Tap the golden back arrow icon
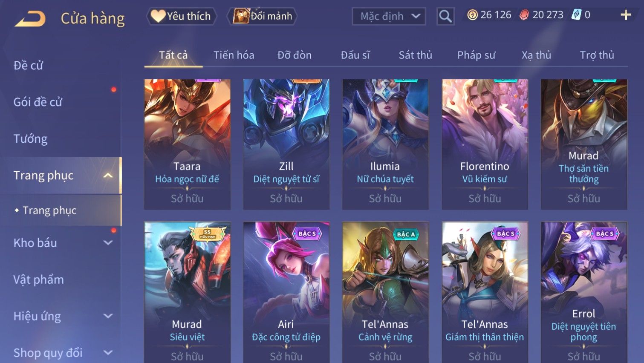 [30, 19]
